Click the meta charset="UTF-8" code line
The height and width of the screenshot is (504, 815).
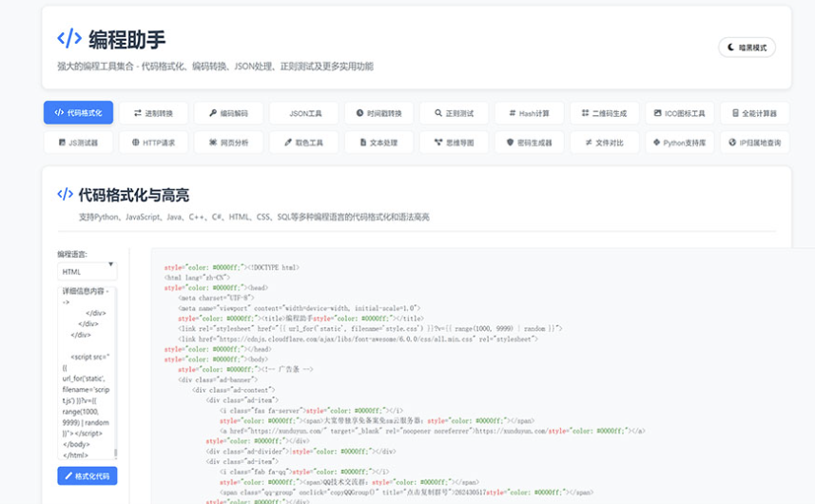[x=216, y=298]
